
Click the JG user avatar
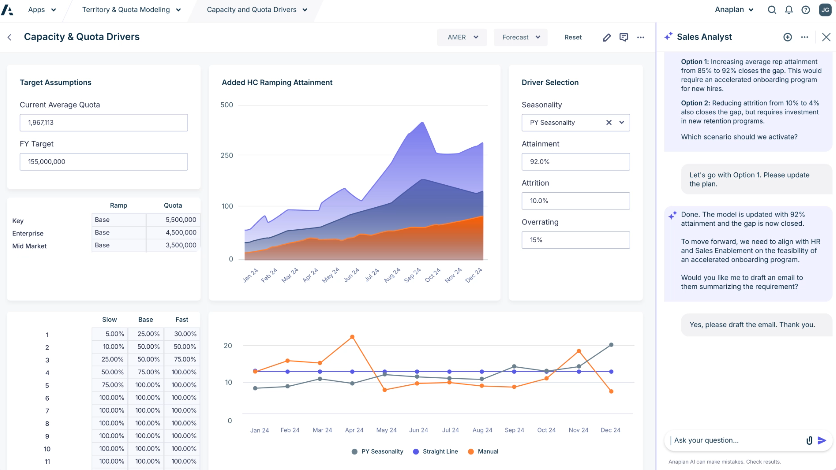pos(823,10)
